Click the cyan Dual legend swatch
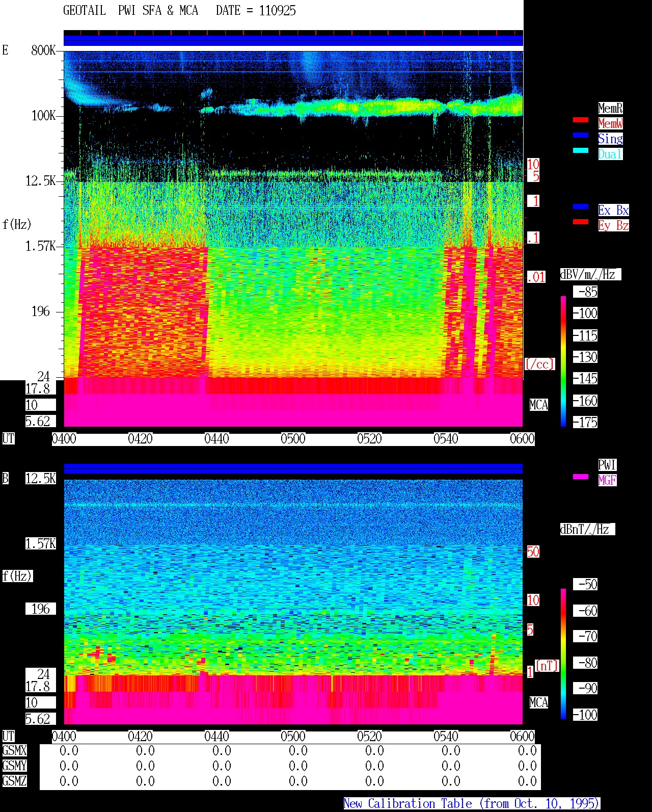 581,150
